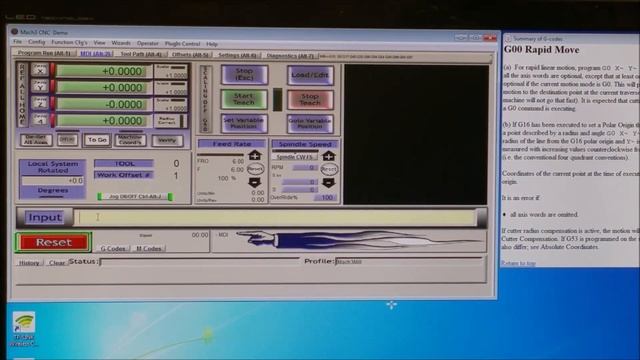This screenshot has height=360, width=640.
Task: Open the G Codes reference
Action: click(113, 248)
